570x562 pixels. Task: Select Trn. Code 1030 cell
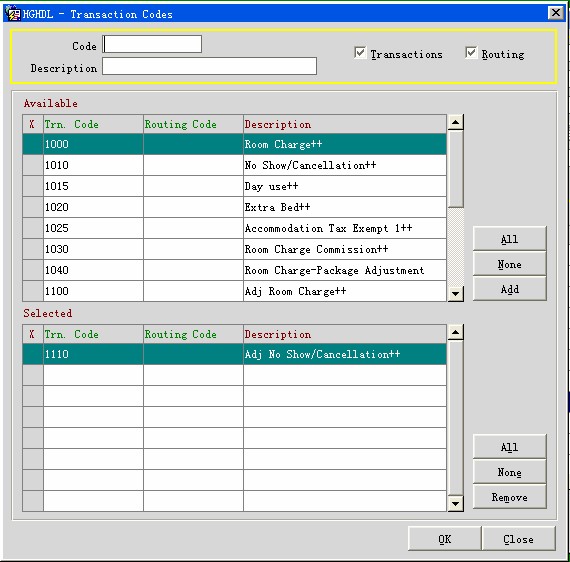(x=93, y=249)
